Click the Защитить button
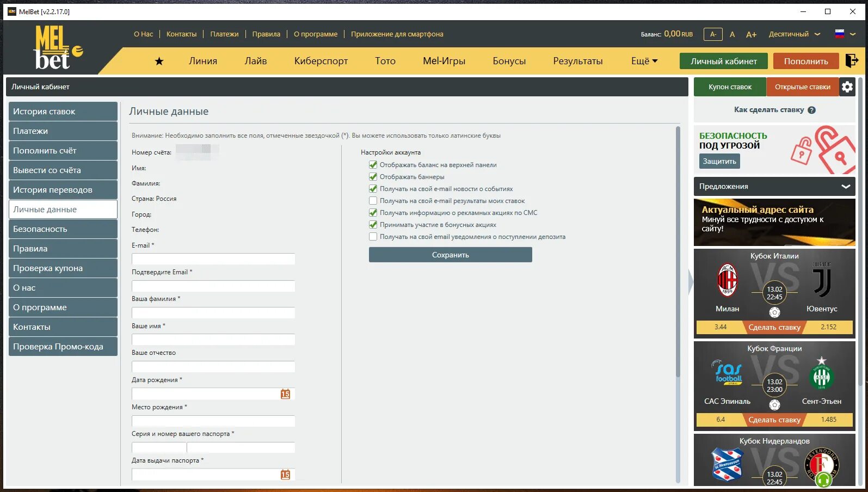The image size is (868, 492). (719, 161)
